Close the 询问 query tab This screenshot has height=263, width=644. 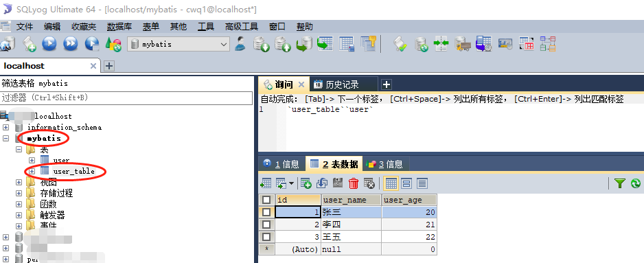(x=301, y=84)
